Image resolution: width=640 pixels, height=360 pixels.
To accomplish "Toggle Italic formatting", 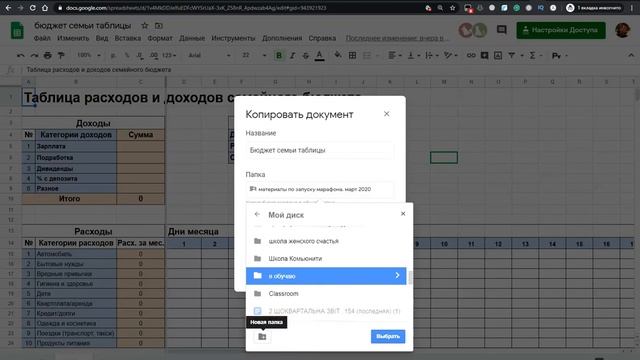I will (292, 56).
